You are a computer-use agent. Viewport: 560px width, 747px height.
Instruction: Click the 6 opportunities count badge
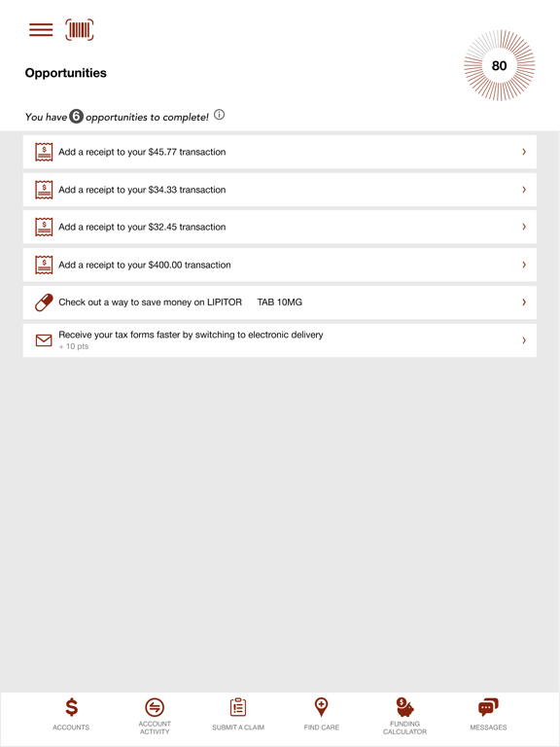[x=76, y=117]
